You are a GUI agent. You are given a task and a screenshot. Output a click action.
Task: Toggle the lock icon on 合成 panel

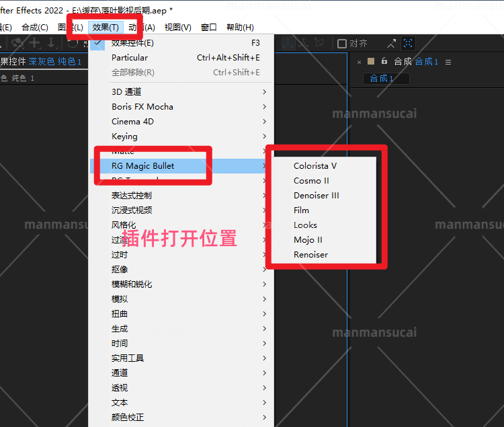[384, 61]
